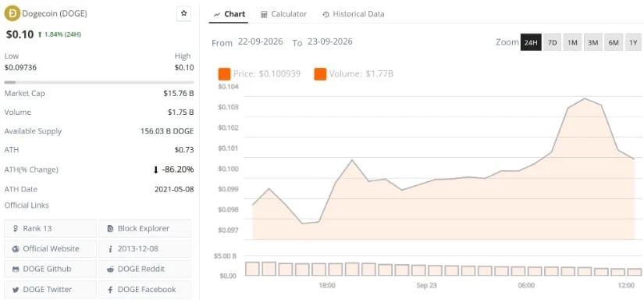Visit the Official Website link
This screenshot has height=300, width=644.
[x=51, y=248]
